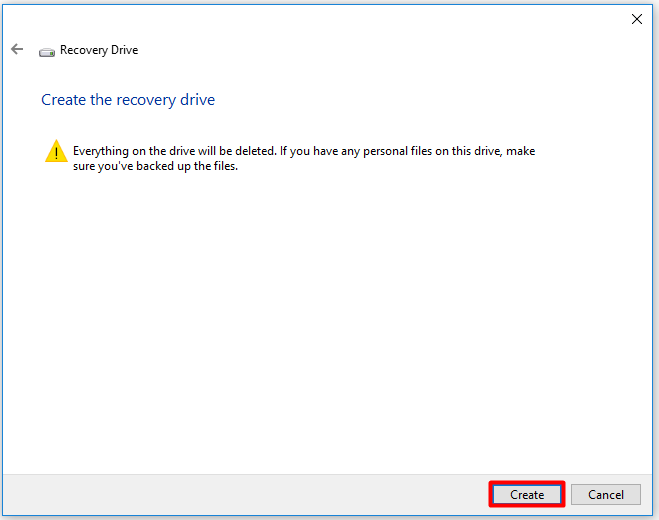Click the Recovery Drive disk icon
The width and height of the screenshot is (659, 520).
click(x=47, y=52)
